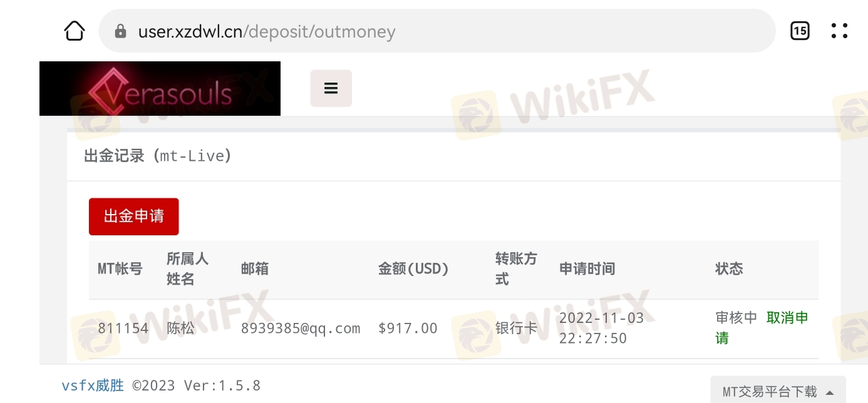Select the MT帐号 column header
The image size is (868, 403).
(x=120, y=269)
